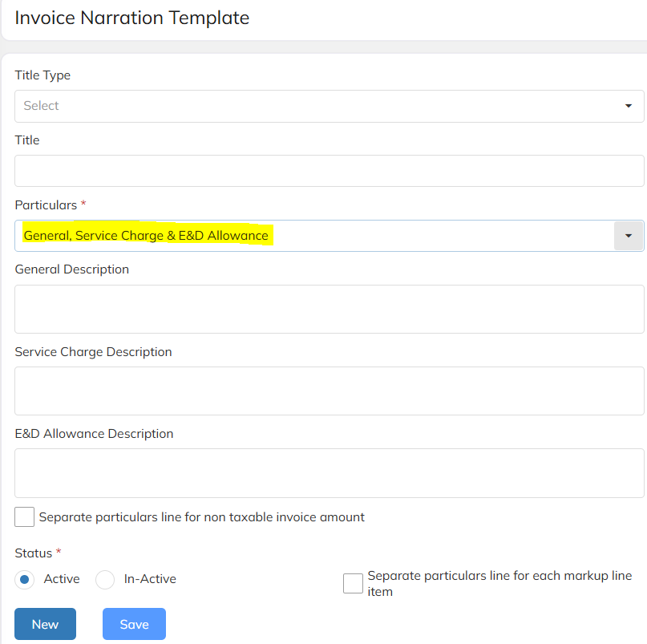Click the New button
The width and height of the screenshot is (647, 644).
point(46,624)
